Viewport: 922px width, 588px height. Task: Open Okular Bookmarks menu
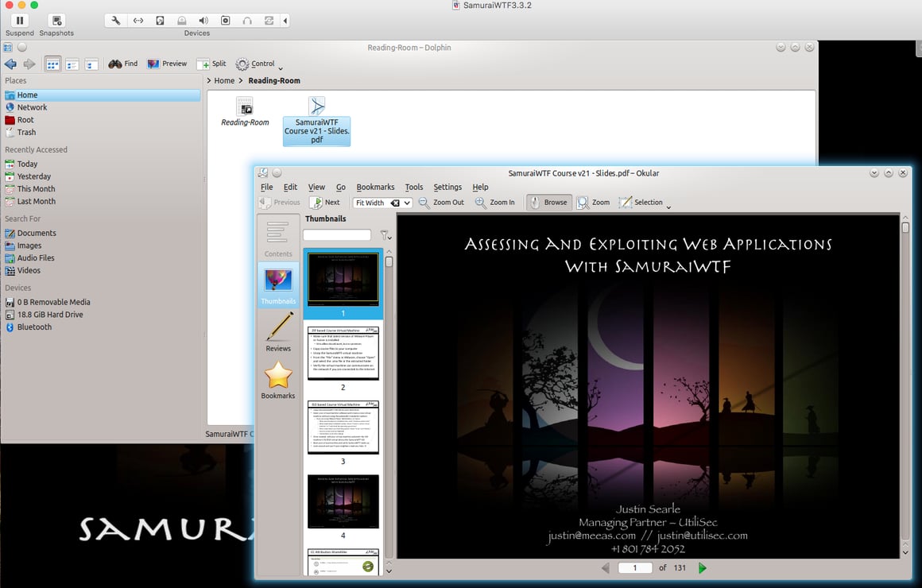point(375,187)
